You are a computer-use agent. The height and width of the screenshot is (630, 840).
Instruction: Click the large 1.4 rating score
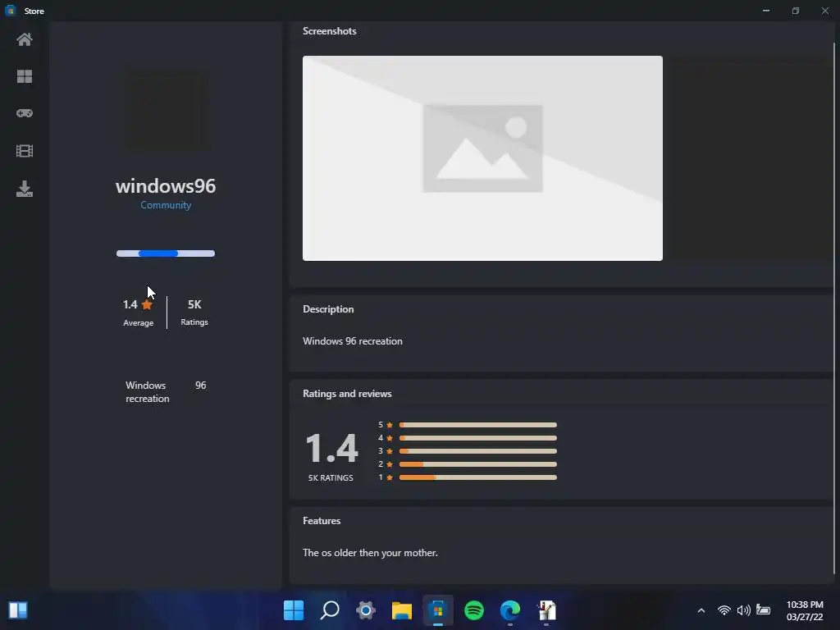pyautogui.click(x=331, y=449)
